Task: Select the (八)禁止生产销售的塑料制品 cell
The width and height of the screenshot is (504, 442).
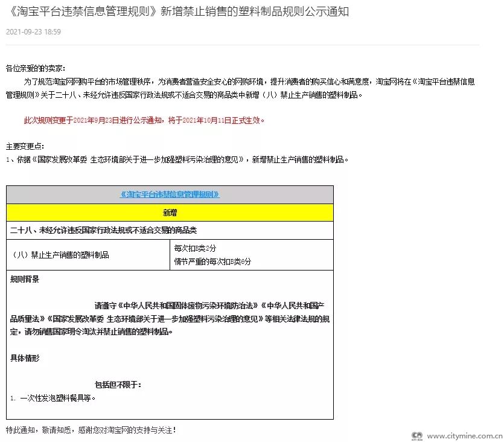Action: point(61,255)
